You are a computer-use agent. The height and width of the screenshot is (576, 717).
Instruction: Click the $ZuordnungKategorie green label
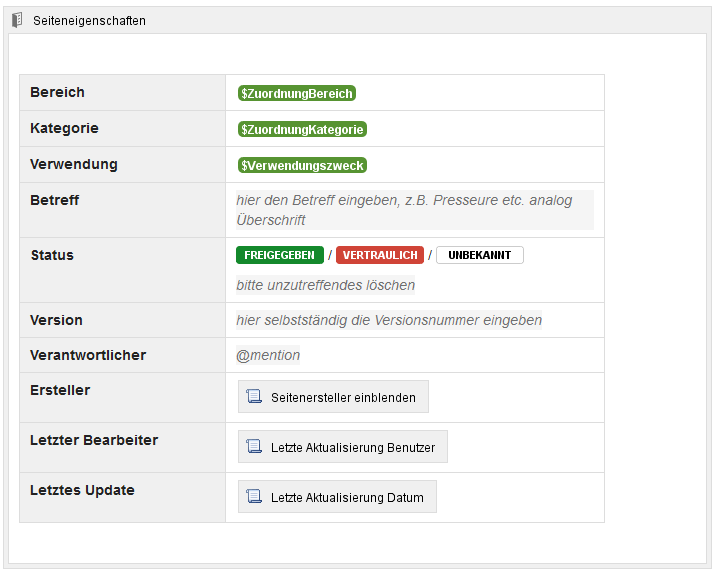click(x=302, y=129)
